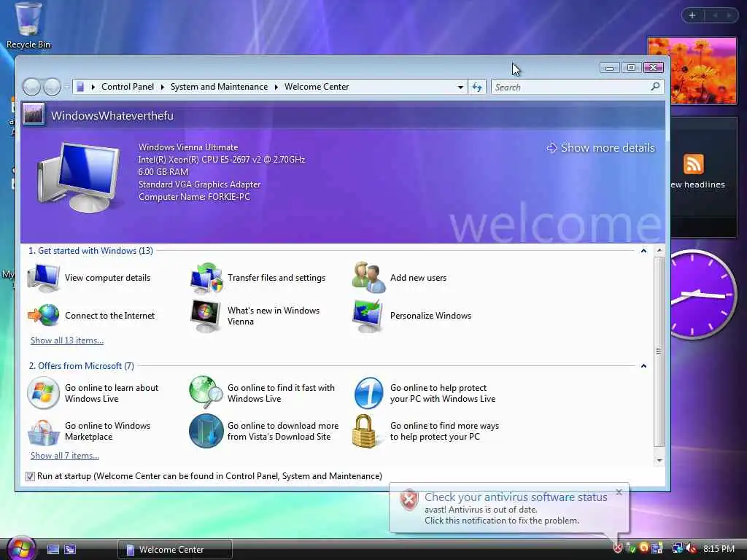The image size is (747, 560).
Task: Collapse Get started with Windows section
Action: point(643,251)
